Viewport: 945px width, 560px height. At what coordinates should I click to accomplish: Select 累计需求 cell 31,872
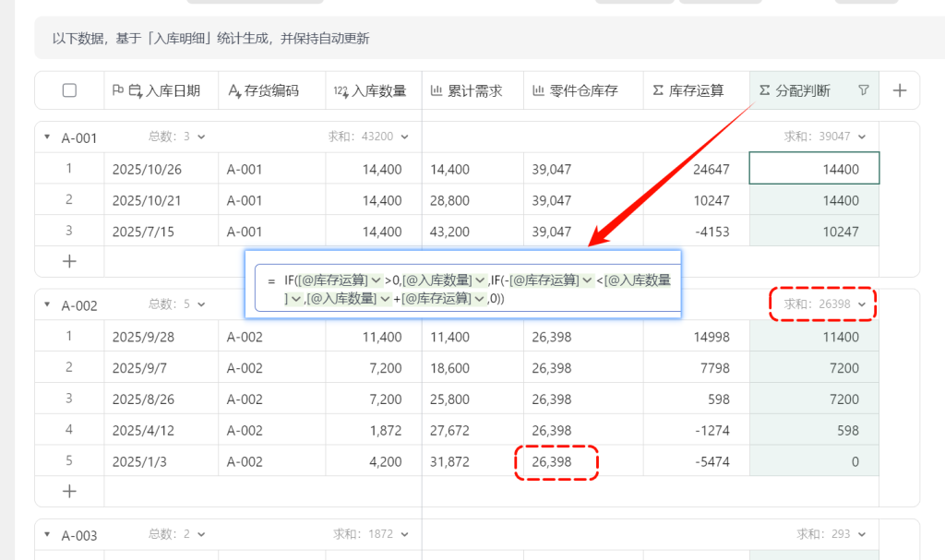click(473, 461)
